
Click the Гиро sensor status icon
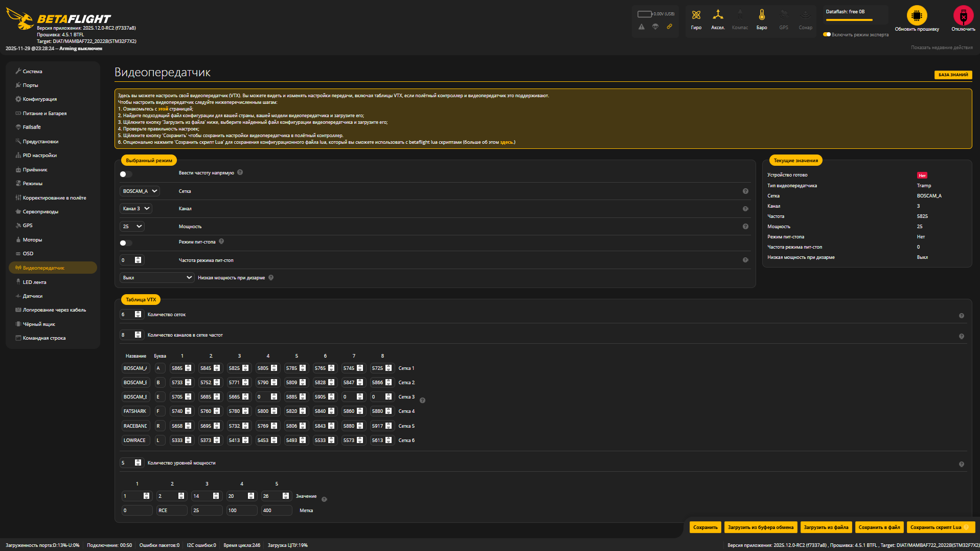pos(696,15)
